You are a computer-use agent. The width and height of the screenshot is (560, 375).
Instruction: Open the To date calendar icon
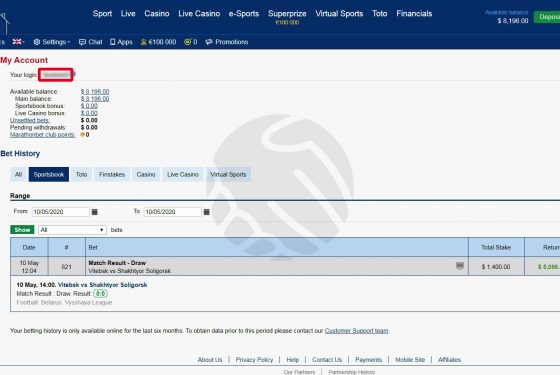click(x=206, y=212)
